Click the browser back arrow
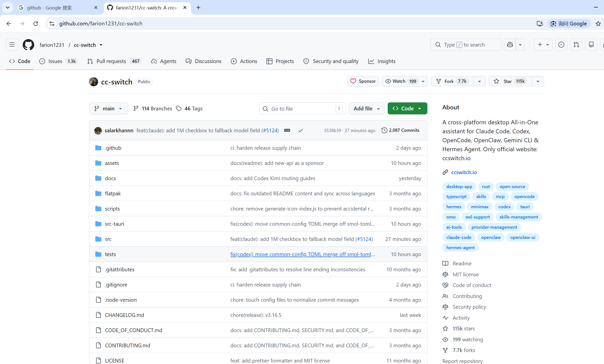Screen dimensions: 604x364 tap(9, 24)
